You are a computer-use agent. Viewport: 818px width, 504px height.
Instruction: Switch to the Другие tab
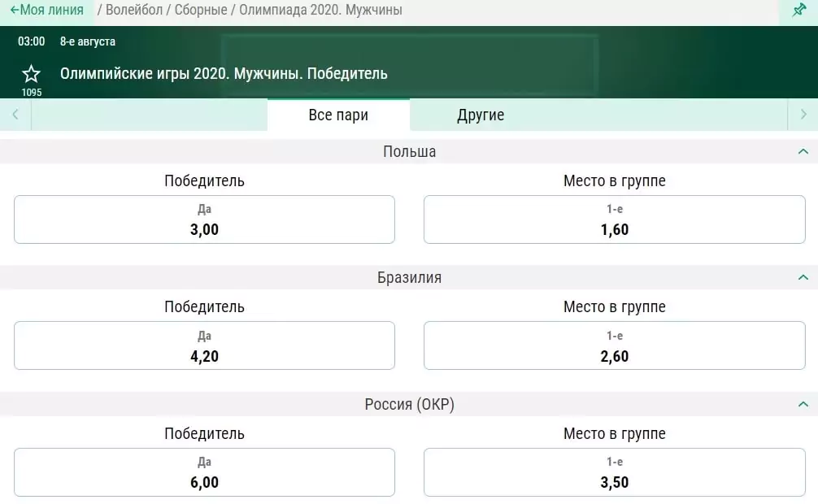pos(481,115)
